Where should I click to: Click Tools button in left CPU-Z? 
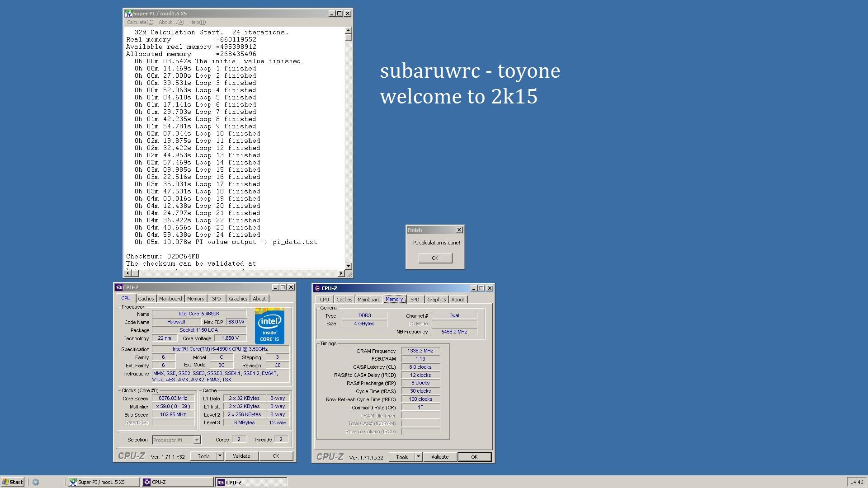point(203,456)
